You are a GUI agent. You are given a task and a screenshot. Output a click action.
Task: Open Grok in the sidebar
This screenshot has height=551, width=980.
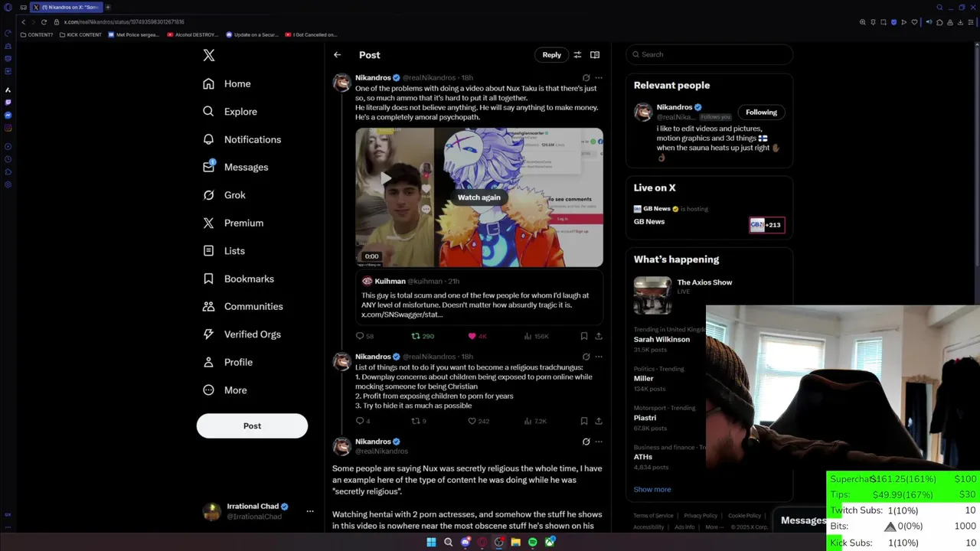coord(224,195)
